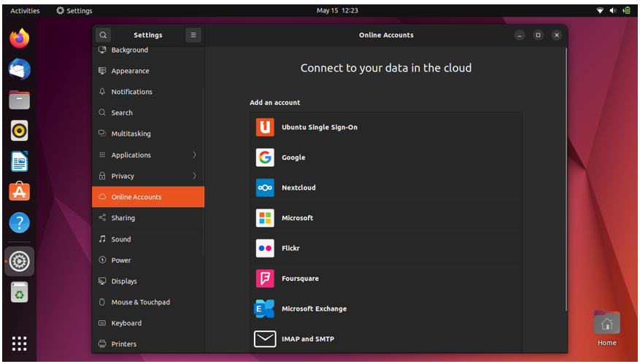Viewport: 640px width, 364px height.
Task: Open the Background settings panel
Action: click(148, 50)
